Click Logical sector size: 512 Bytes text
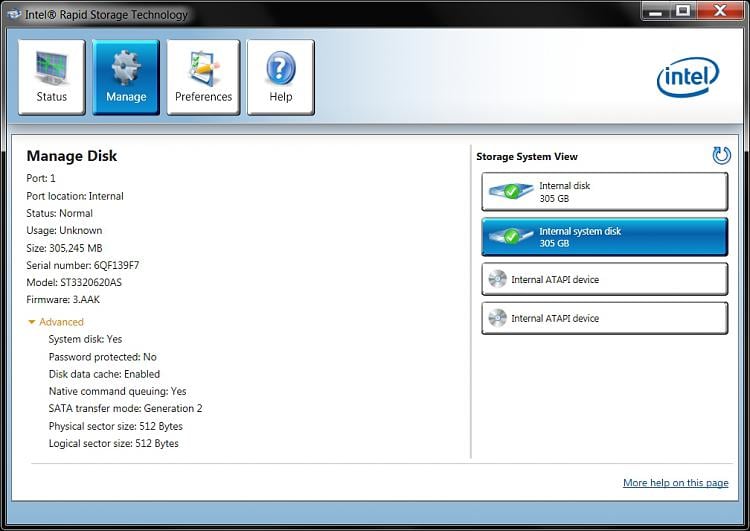This screenshot has height=531, width=750. click(113, 443)
